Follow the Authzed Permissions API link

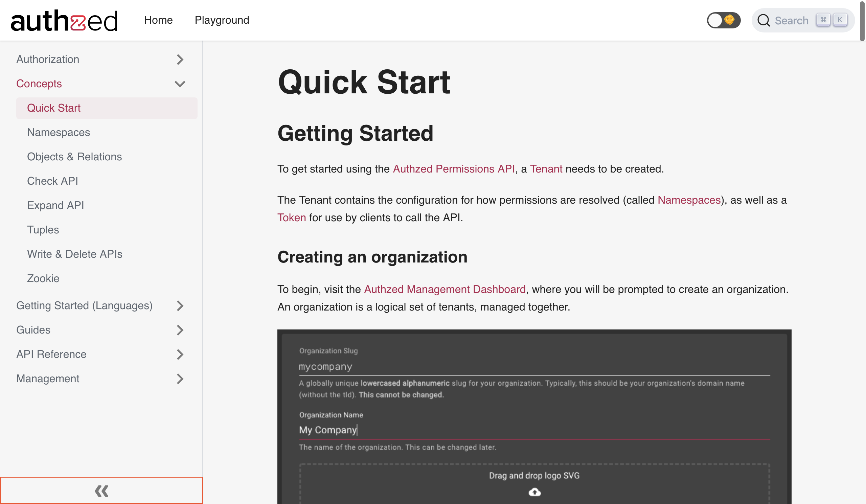[x=454, y=169]
